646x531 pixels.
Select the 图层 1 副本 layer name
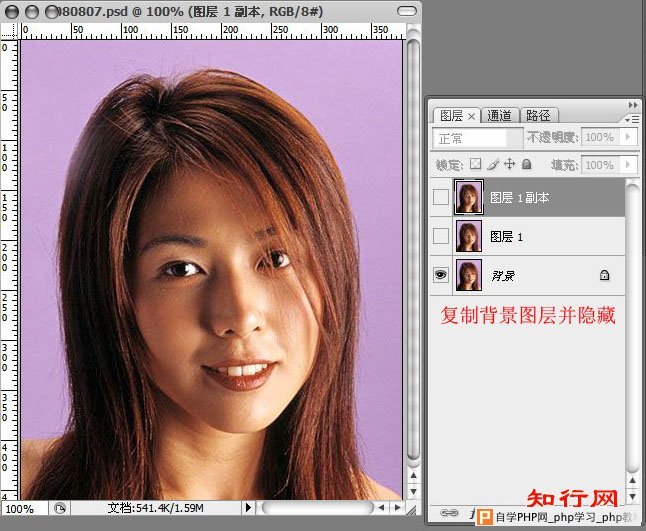[520, 198]
